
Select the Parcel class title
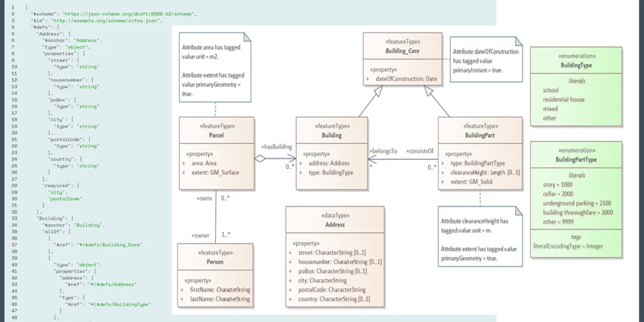[x=216, y=135]
